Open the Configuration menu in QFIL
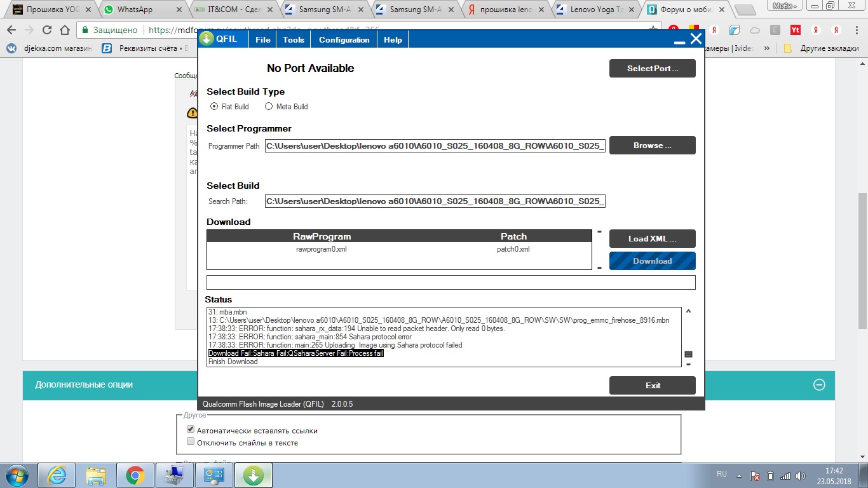The image size is (868, 488). 344,39
